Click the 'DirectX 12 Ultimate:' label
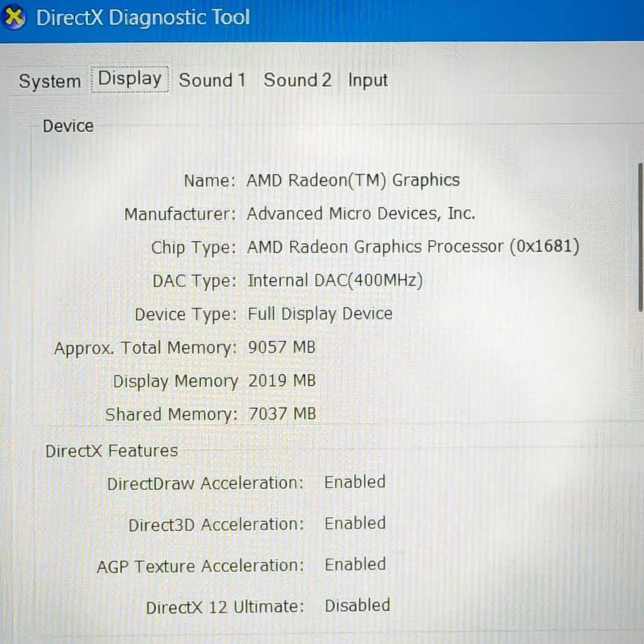The height and width of the screenshot is (644, 644). coord(225,608)
